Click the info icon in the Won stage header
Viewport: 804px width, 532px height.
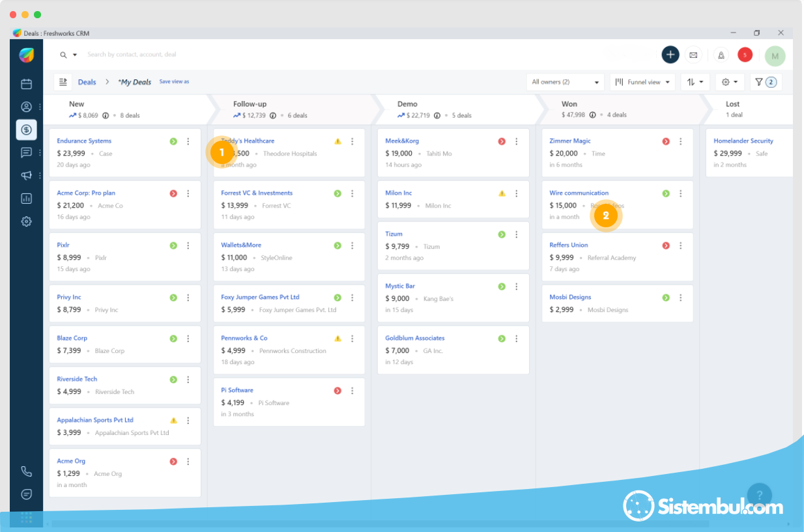[592, 115]
